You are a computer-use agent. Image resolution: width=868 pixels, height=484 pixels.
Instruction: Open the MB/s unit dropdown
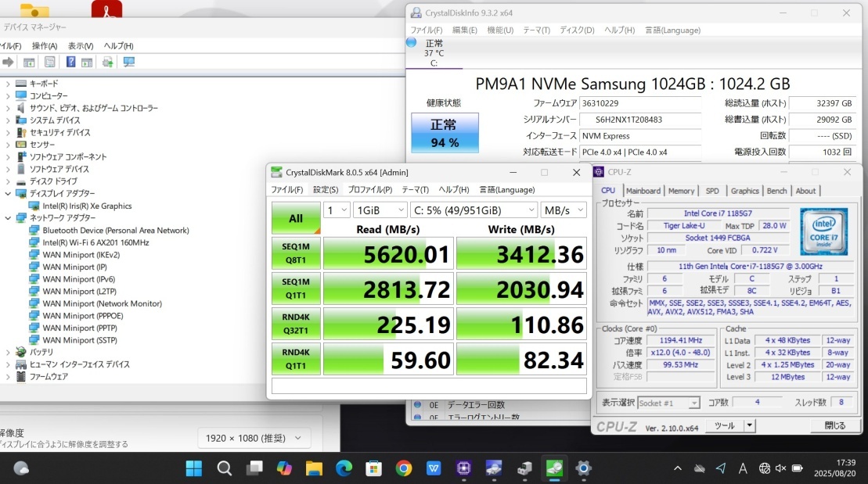point(563,210)
